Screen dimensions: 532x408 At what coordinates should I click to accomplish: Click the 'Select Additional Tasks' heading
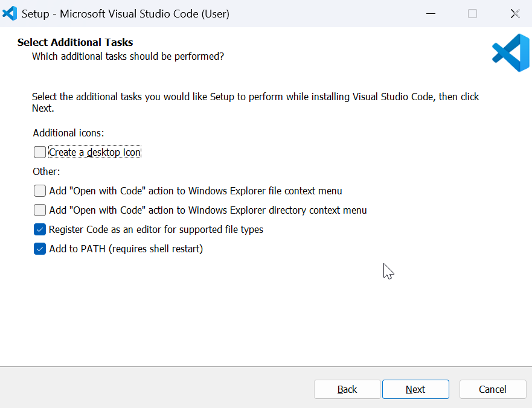75,42
